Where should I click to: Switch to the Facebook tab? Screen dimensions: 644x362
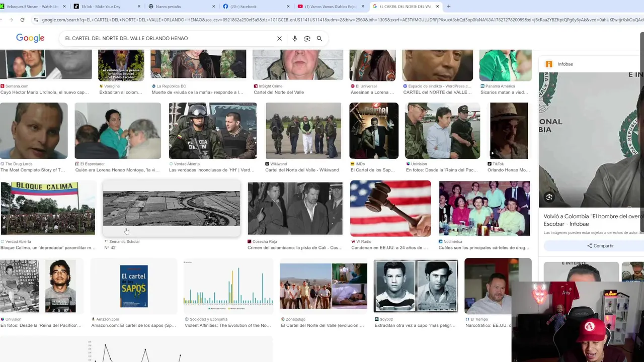pyautogui.click(x=256, y=7)
